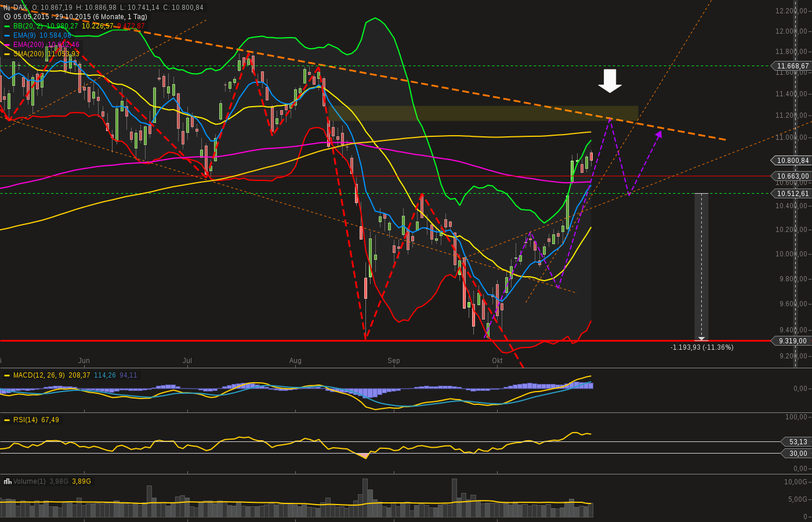Click the RSI level tag 53,13
The width and height of the screenshot is (812, 522).
click(796, 442)
